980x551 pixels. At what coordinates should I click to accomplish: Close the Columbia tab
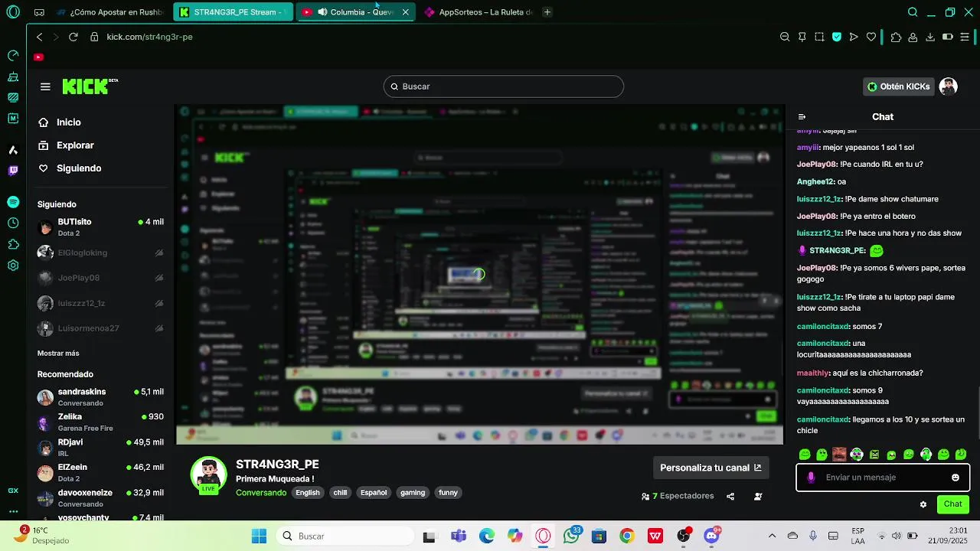(405, 12)
